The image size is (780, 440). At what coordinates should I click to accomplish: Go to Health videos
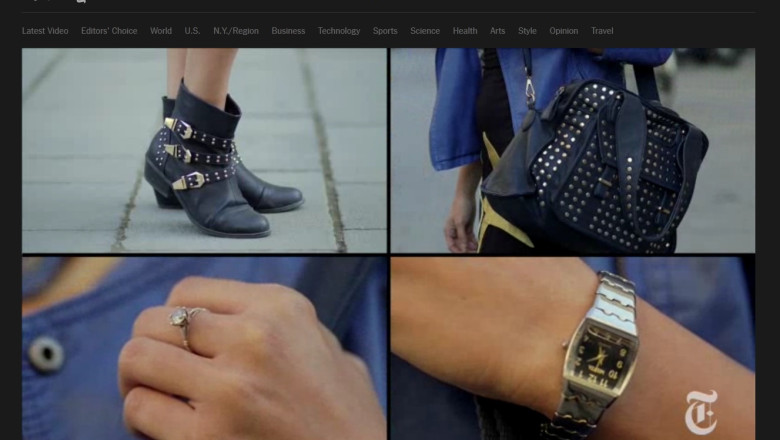[465, 31]
